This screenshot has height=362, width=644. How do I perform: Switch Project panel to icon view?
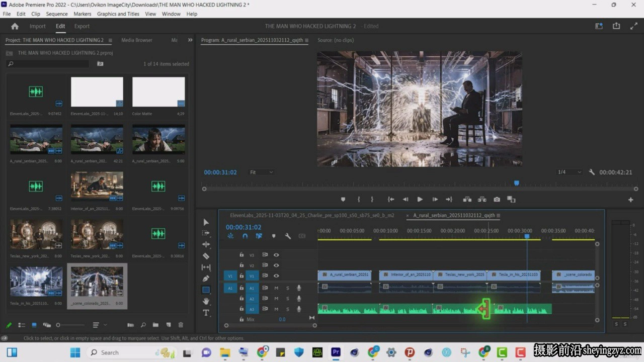(x=34, y=325)
